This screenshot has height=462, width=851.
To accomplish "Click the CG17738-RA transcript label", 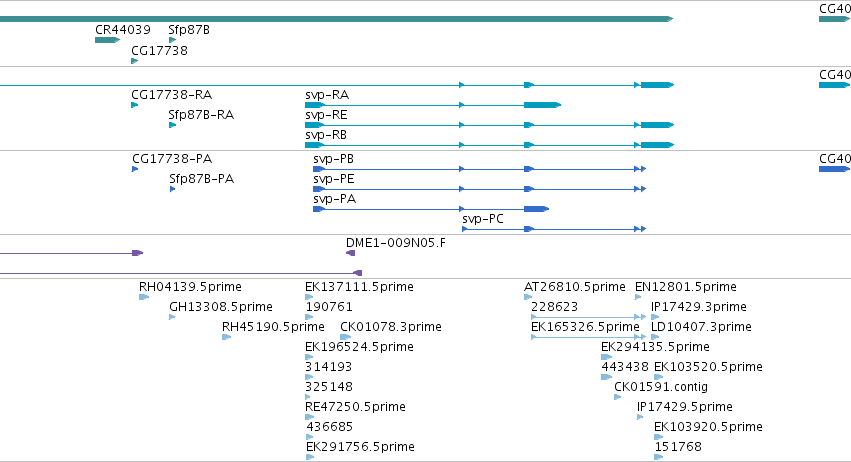I will (x=172, y=95).
